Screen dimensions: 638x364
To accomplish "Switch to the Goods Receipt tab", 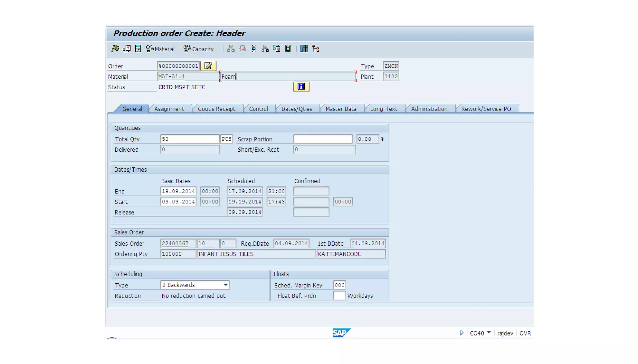I will (217, 109).
